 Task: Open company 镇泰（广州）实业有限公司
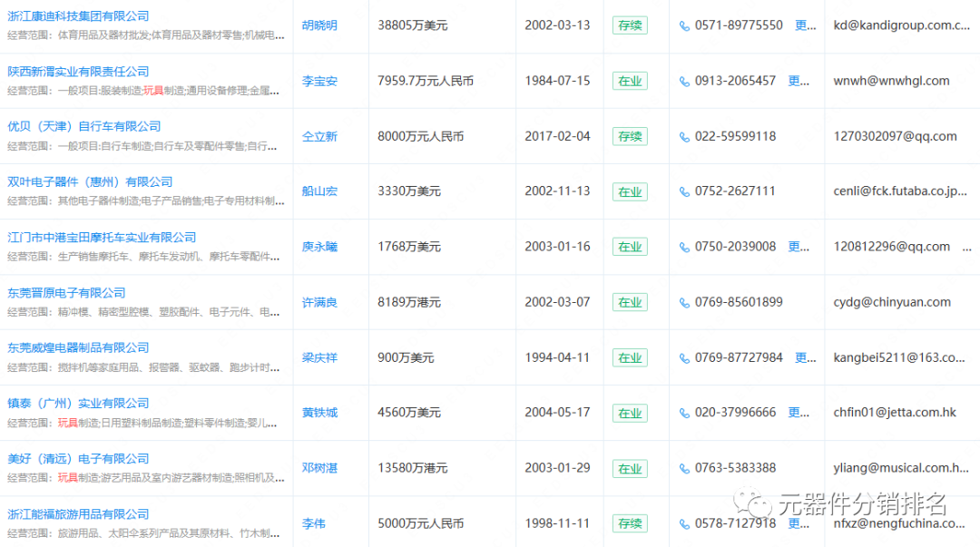(x=78, y=403)
